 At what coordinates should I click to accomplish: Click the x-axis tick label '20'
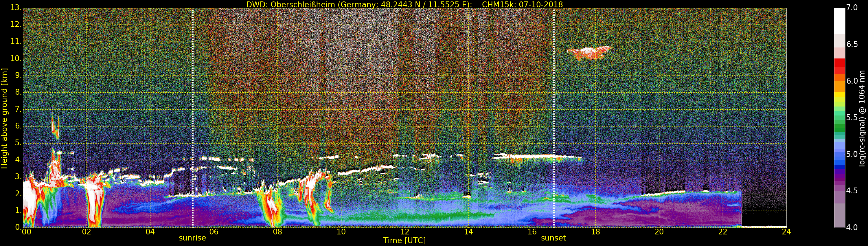(x=659, y=232)
